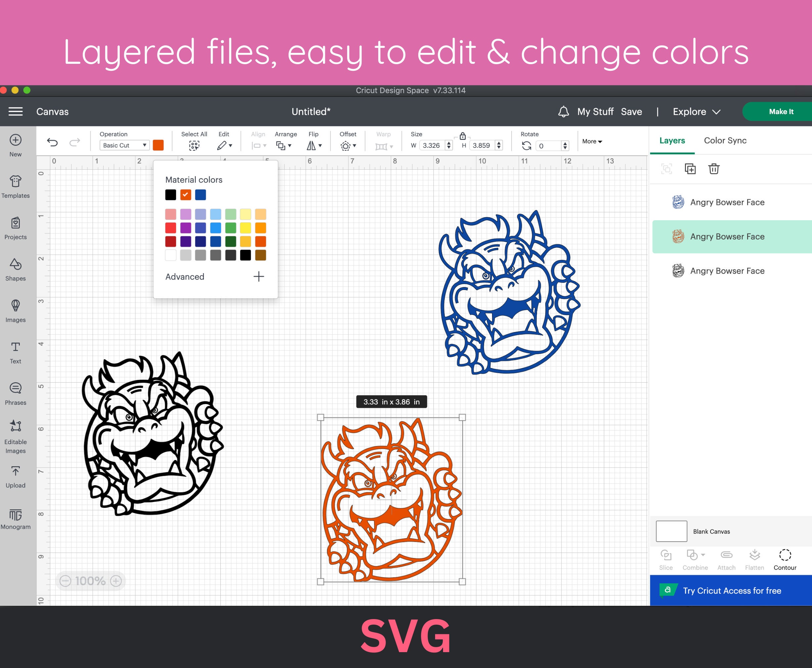The width and height of the screenshot is (812, 668).
Task: Open the Text tool
Action: click(x=16, y=351)
